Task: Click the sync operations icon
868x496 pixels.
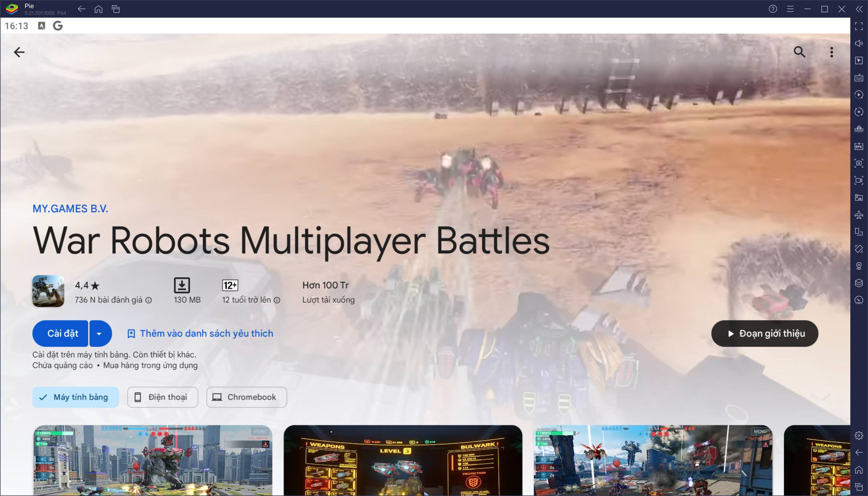Action: (x=859, y=112)
